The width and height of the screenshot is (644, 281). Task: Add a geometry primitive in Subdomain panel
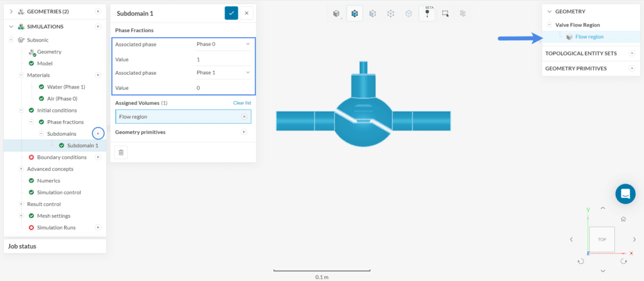click(x=243, y=132)
